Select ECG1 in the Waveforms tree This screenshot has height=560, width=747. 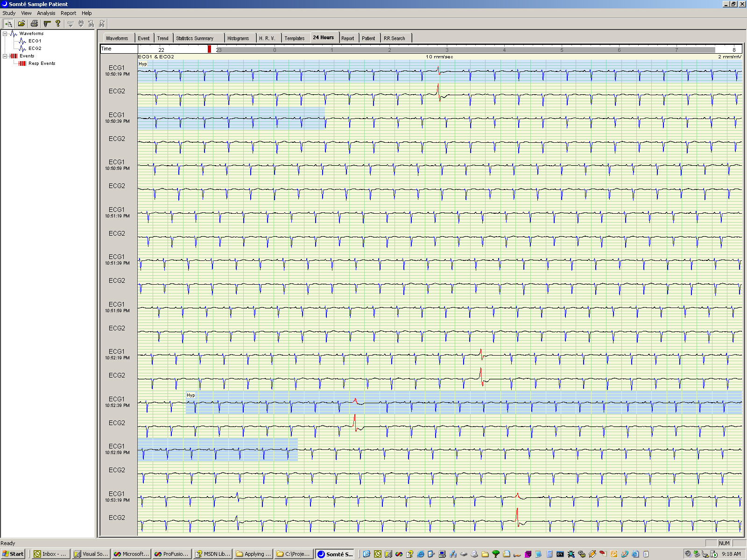click(35, 41)
